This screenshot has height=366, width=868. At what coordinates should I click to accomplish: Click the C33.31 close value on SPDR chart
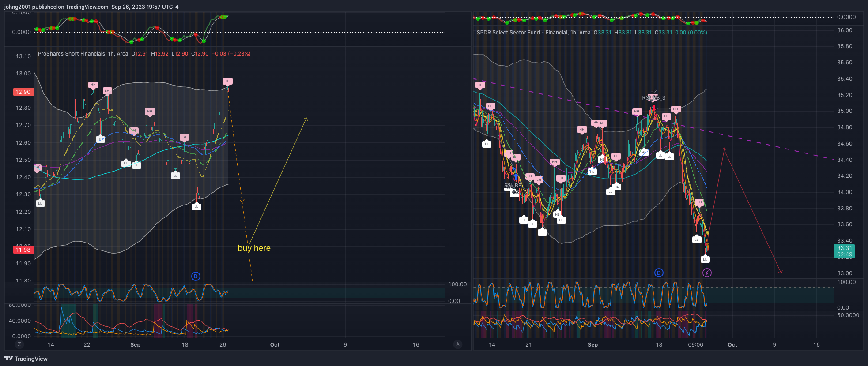(x=664, y=33)
